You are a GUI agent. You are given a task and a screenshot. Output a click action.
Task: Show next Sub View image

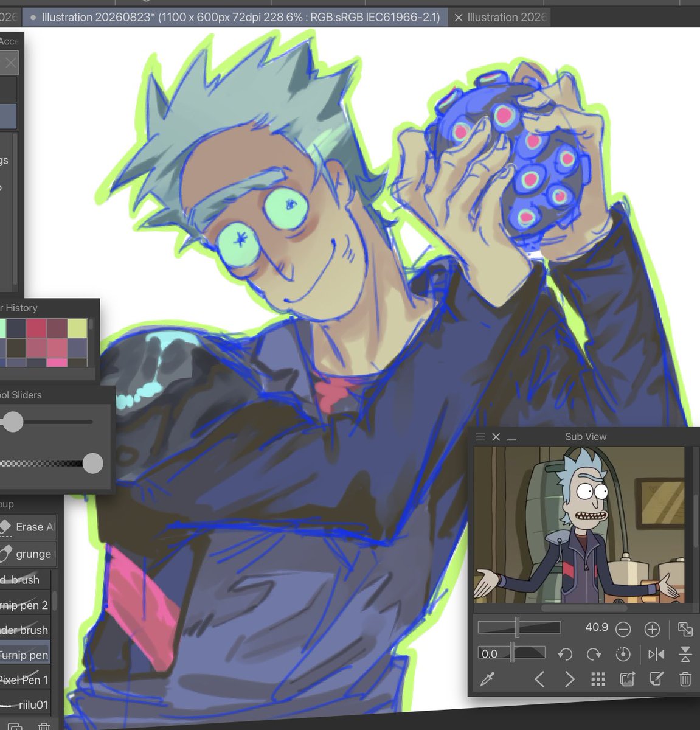pos(569,679)
